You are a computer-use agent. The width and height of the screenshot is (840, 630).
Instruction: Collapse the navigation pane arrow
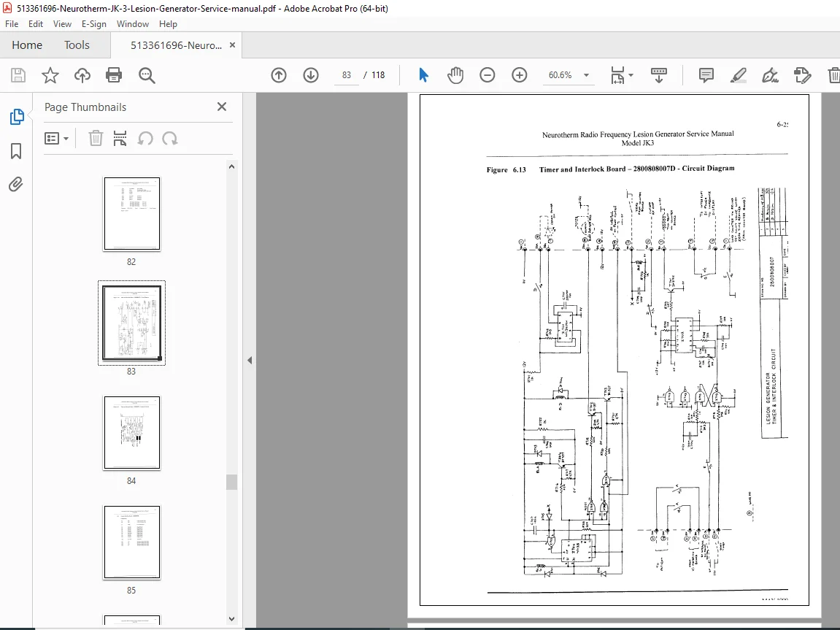tap(249, 361)
